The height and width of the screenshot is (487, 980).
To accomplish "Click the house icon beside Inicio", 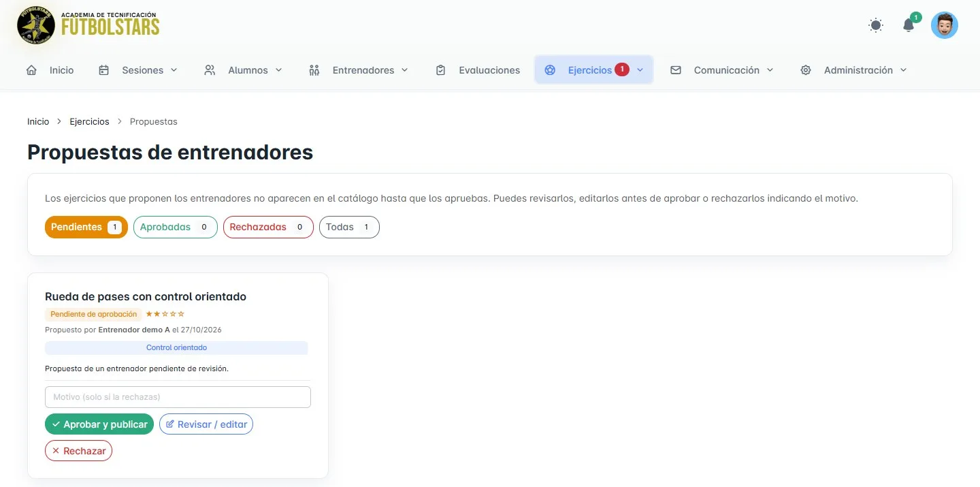I will [31, 70].
